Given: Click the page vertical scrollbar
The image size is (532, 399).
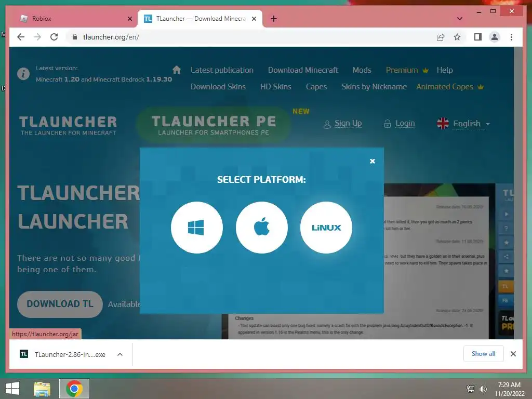Looking at the screenshot, I should 518,193.
